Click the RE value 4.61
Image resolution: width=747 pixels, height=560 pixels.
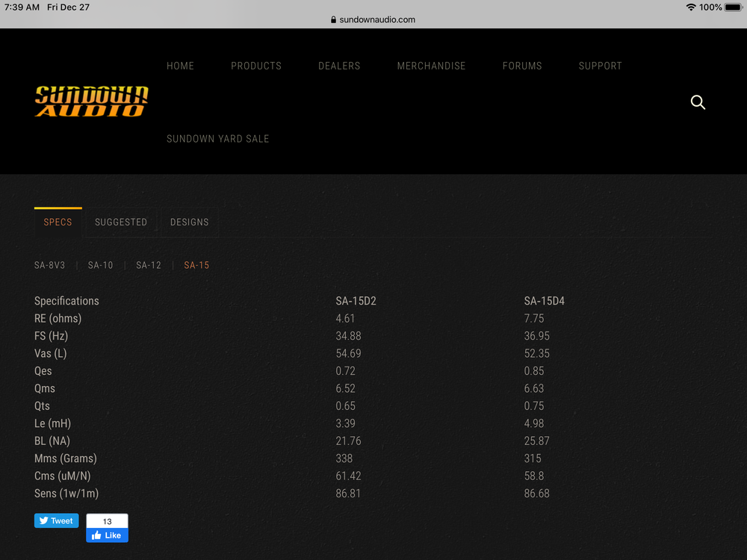click(x=345, y=319)
